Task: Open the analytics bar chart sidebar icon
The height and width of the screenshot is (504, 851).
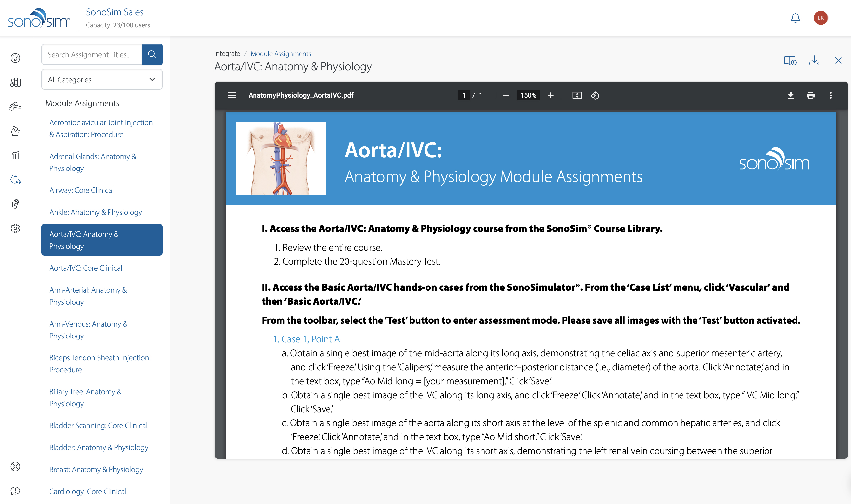Action: coord(15,156)
